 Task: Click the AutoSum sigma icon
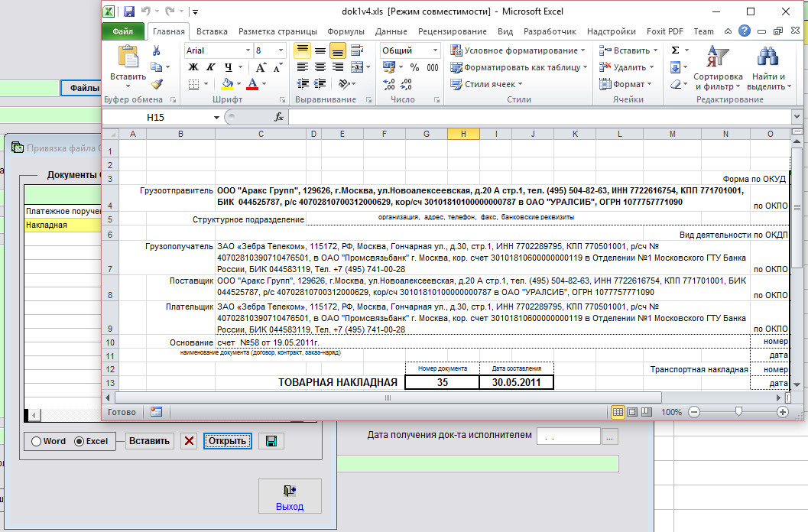click(x=675, y=50)
